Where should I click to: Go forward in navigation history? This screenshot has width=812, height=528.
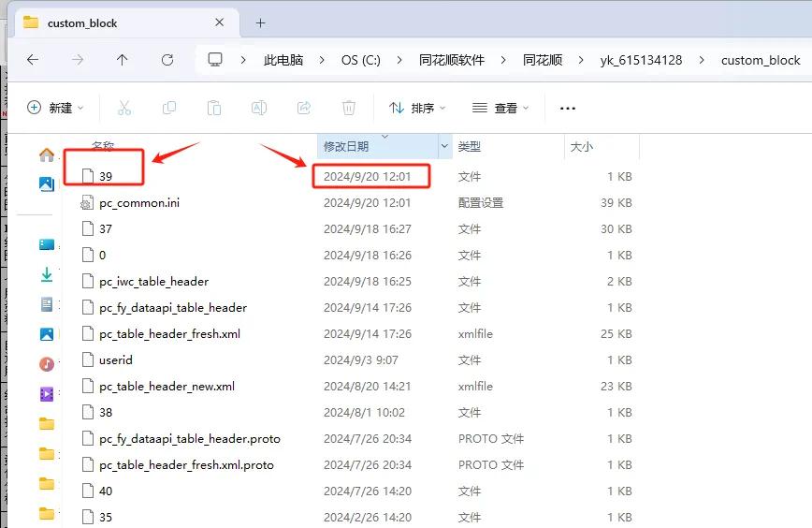tap(78, 60)
